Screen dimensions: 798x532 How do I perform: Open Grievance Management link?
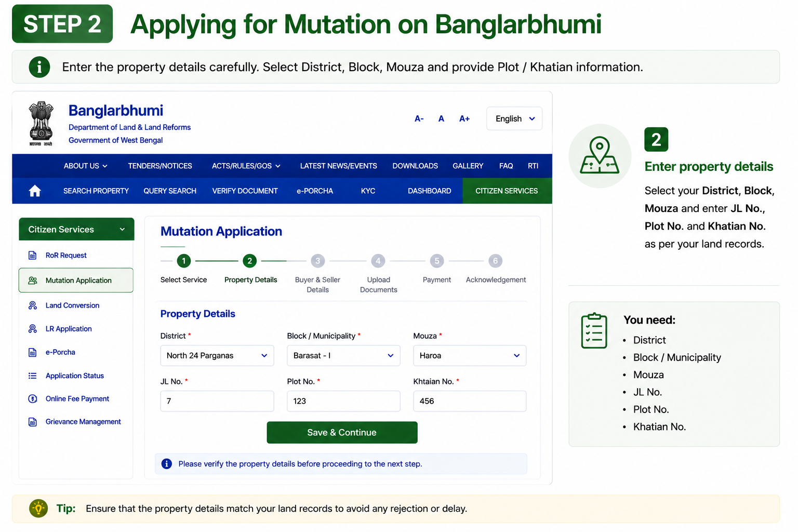83,422
